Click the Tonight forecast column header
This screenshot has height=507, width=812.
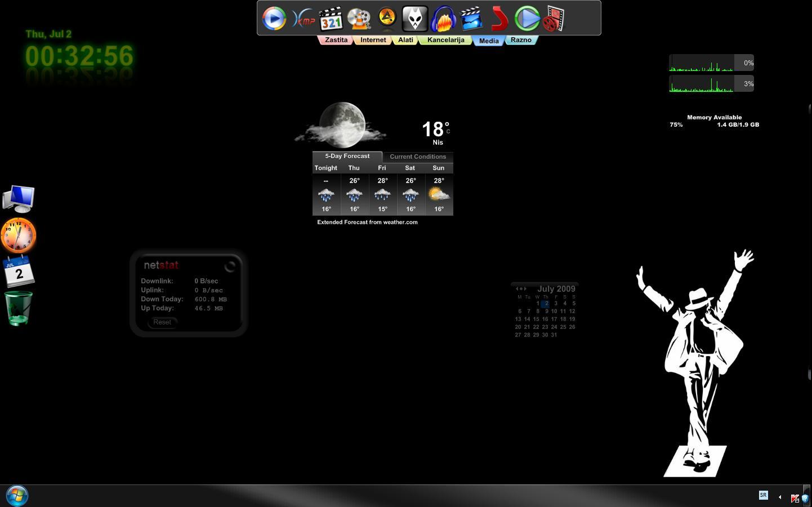[326, 168]
